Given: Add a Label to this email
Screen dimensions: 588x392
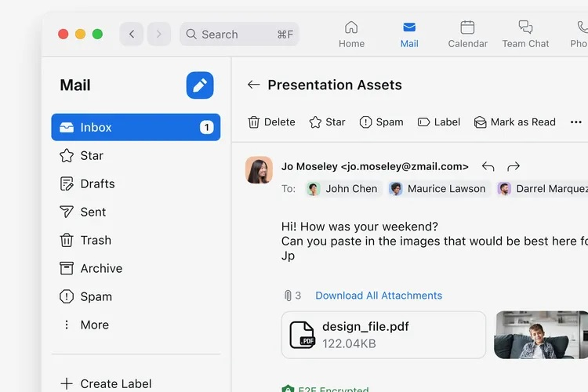Looking at the screenshot, I should tap(438, 122).
